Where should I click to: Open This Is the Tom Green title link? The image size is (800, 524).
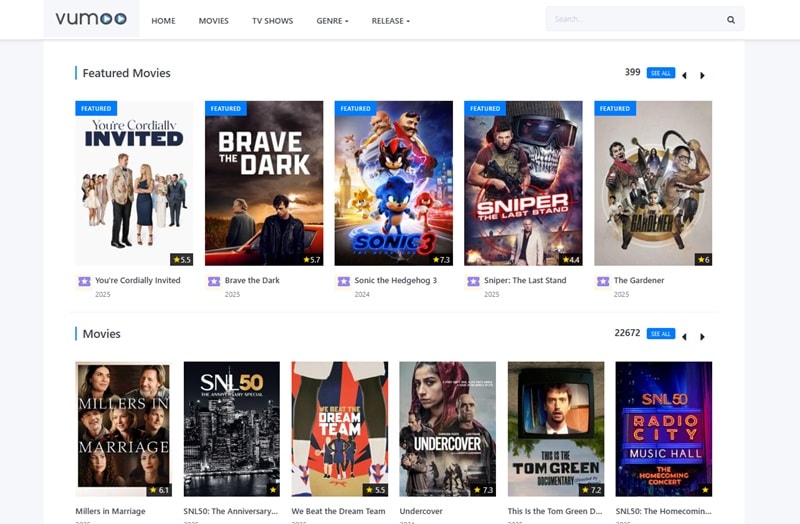coord(555,511)
